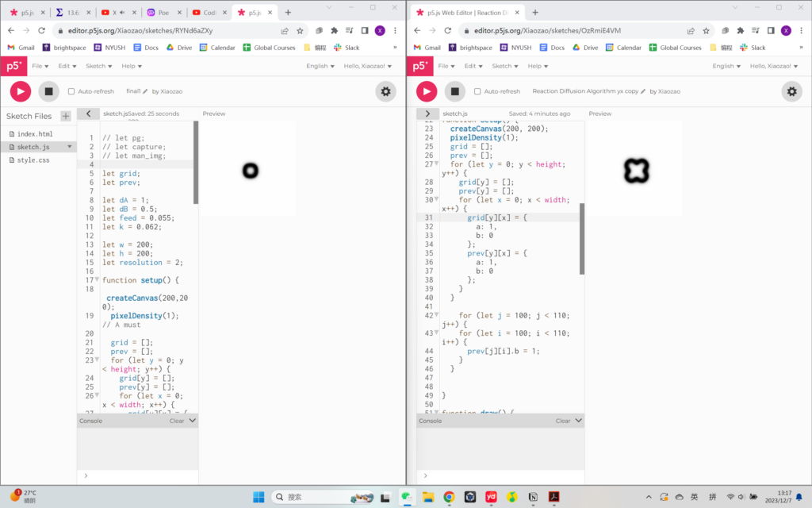
Task: Open index.html in the Sketch Files list
Action: 34,134
